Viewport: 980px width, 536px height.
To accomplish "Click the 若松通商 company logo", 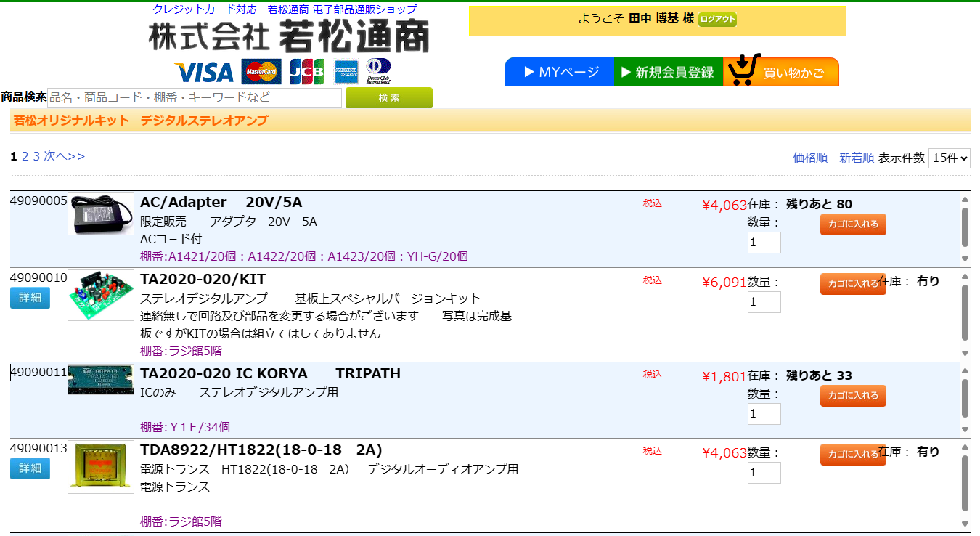I will [x=289, y=36].
